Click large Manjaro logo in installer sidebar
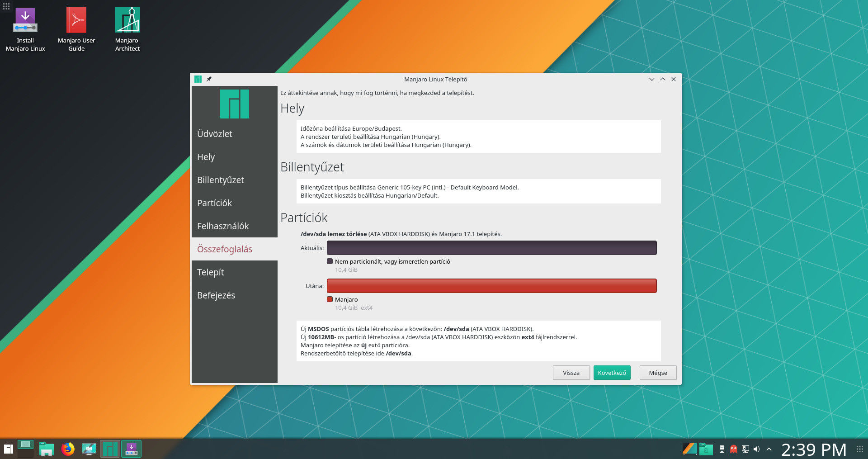Viewport: 868px width, 459px height. click(234, 104)
